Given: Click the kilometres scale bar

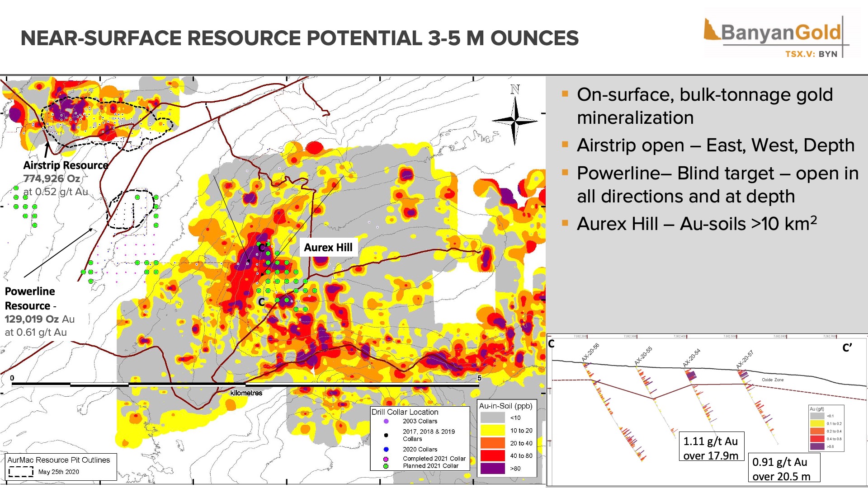Looking at the screenshot, I should point(245,385).
